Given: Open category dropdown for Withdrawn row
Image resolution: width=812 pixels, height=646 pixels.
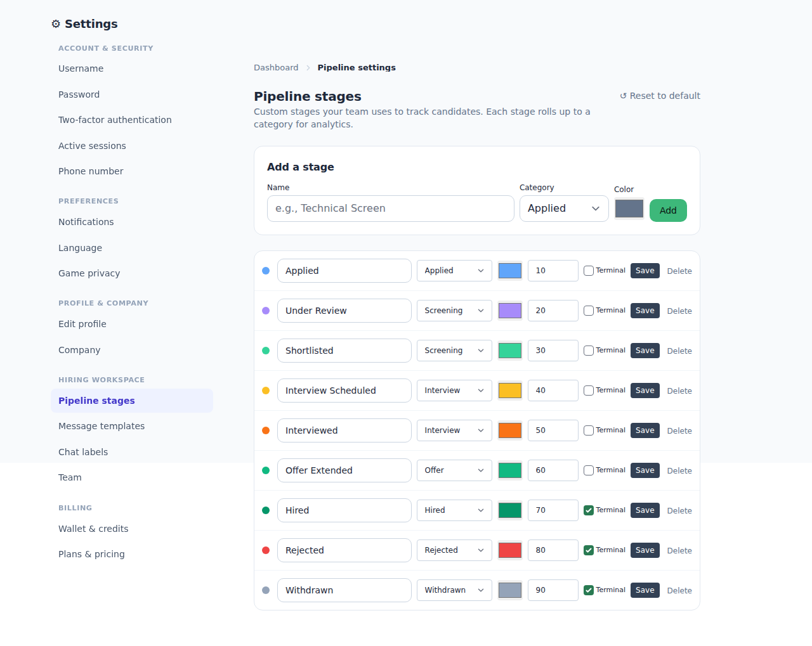Looking at the screenshot, I should coord(454,590).
